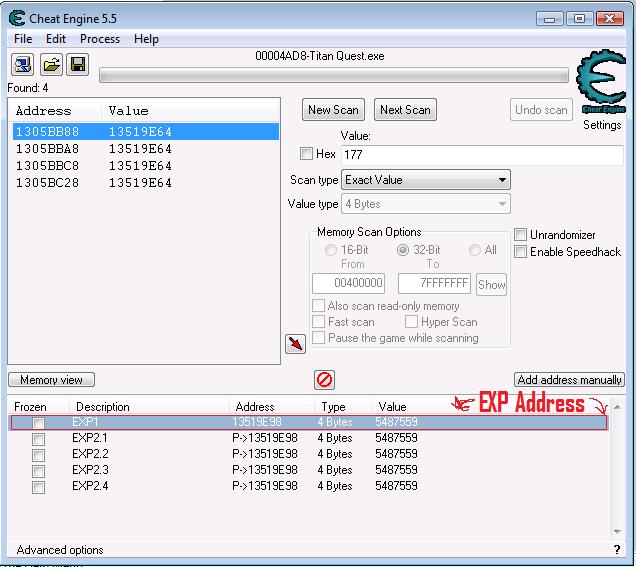636x567 pixels.
Task: Click the Type column header
Action: (333, 407)
